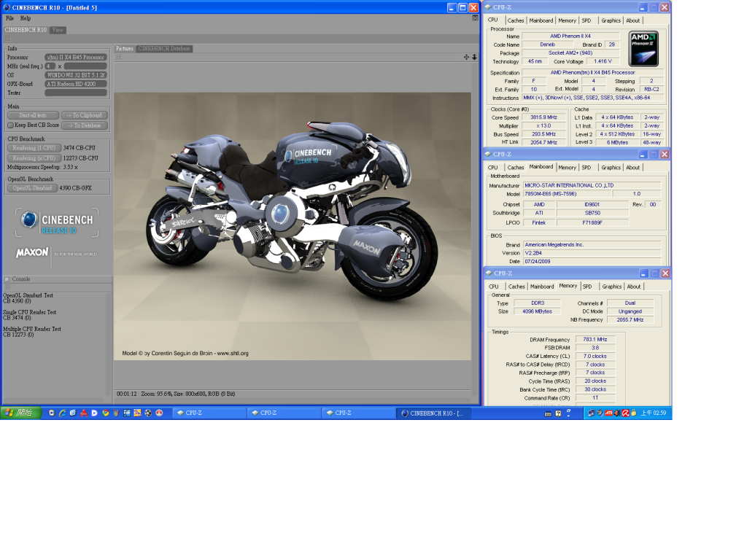Click the To Clipboard button
This screenshot has width=747, height=560.
(x=85, y=115)
